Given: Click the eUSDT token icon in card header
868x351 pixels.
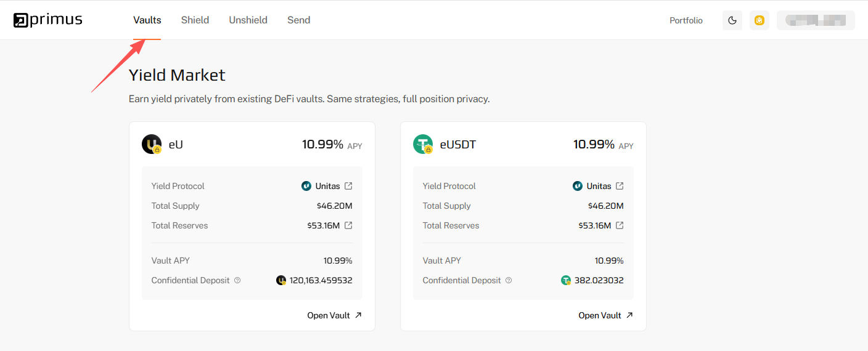Looking at the screenshot, I should point(423,144).
